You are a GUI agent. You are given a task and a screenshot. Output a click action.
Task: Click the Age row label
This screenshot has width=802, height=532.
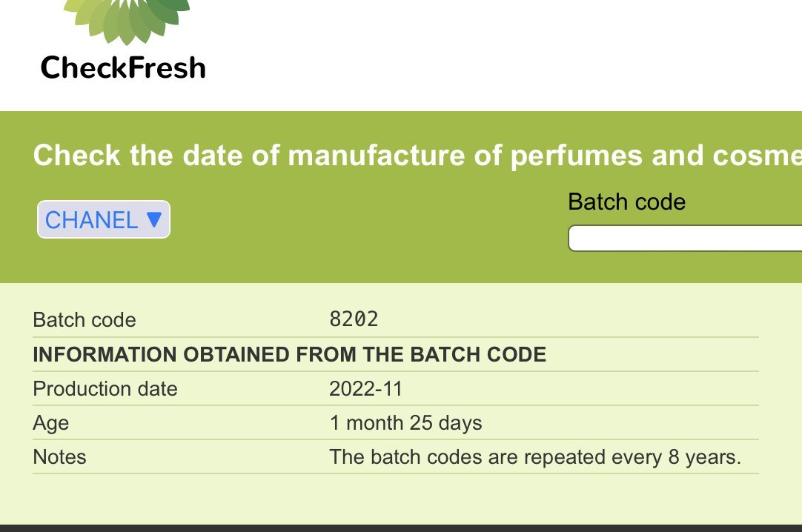[x=51, y=423]
